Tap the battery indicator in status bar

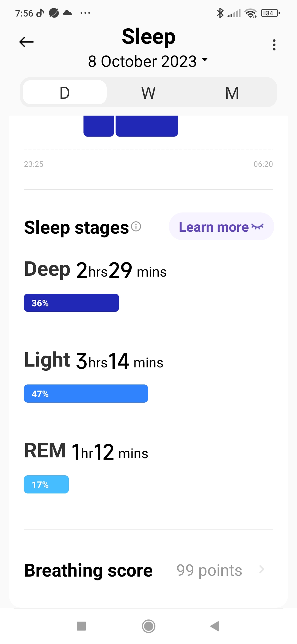click(x=270, y=13)
